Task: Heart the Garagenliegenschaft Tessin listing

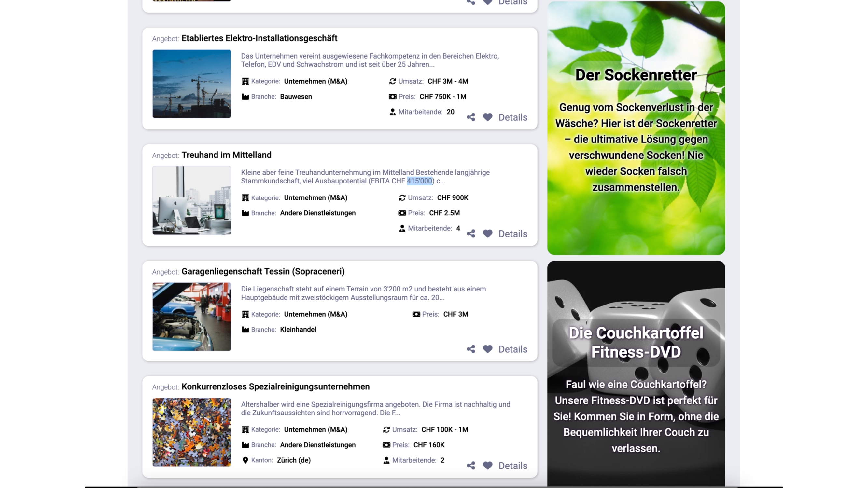Action: point(488,349)
